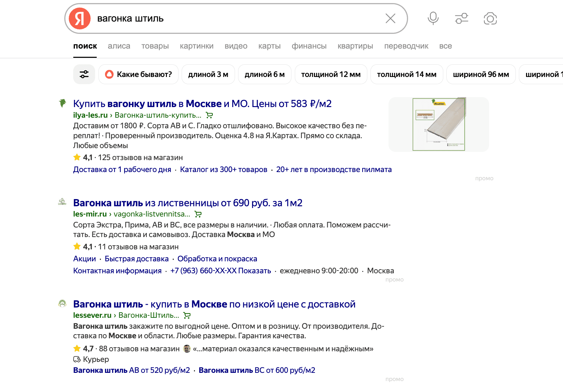Open lessever.ru site link
Screen dimensions: 563x392
[92, 315]
